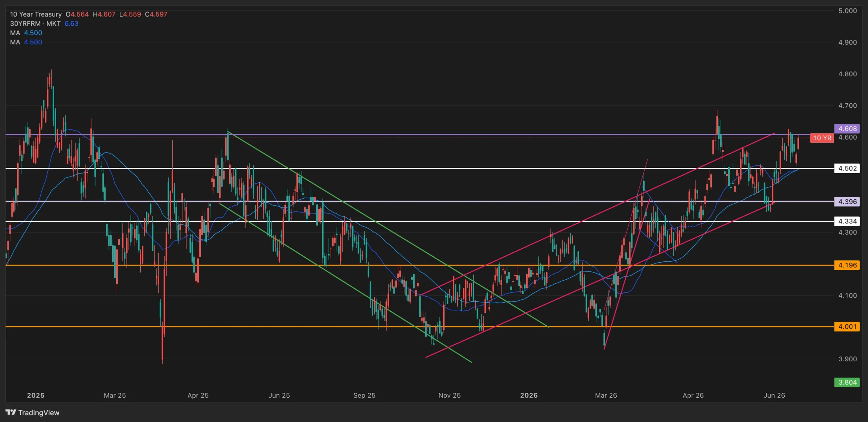The width and height of the screenshot is (868, 422).
Task: Click the lavender 4.396 price label
Action: click(847, 202)
